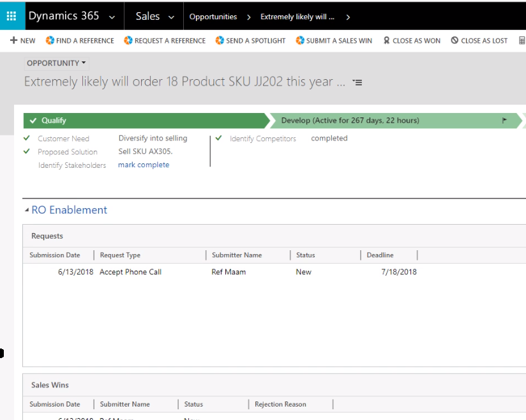Open the 'Accept Phone Call' request
526x420 pixels.
point(130,272)
